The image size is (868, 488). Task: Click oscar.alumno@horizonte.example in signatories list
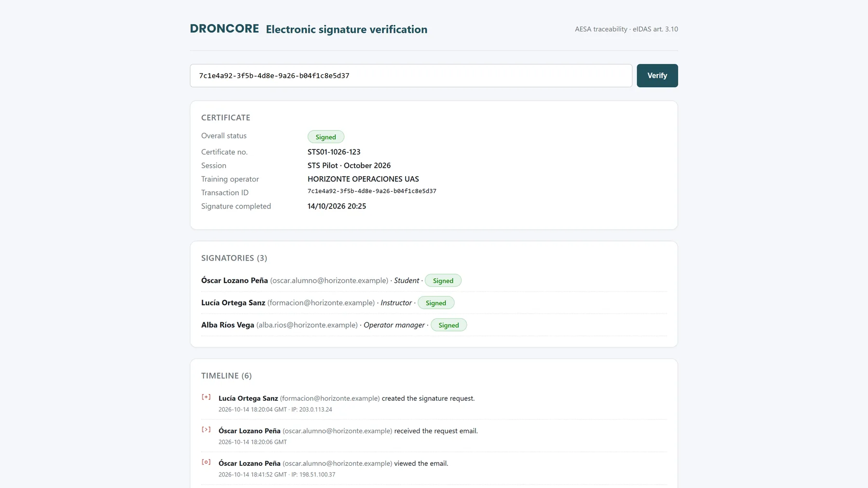tap(329, 280)
